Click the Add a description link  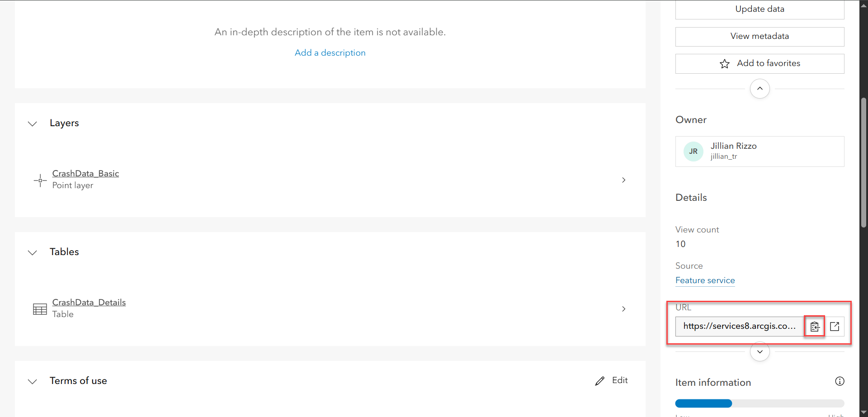point(330,52)
